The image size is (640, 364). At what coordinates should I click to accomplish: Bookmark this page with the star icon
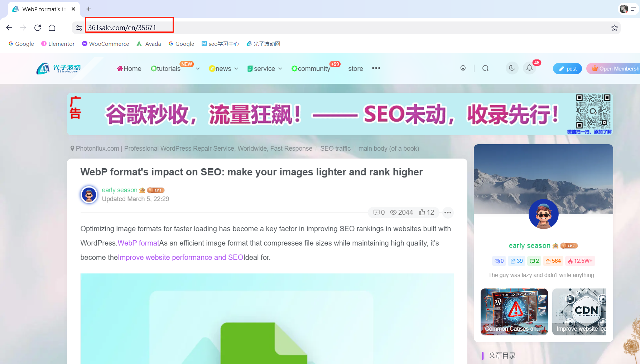coord(614,28)
